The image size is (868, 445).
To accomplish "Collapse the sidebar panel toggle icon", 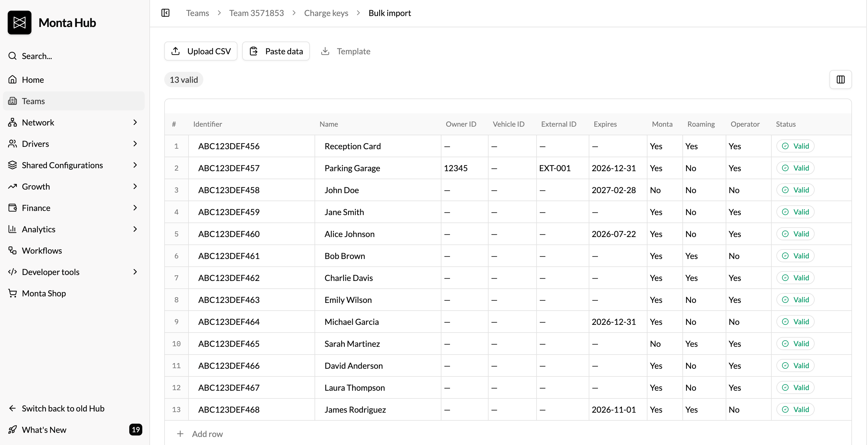I will click(165, 13).
